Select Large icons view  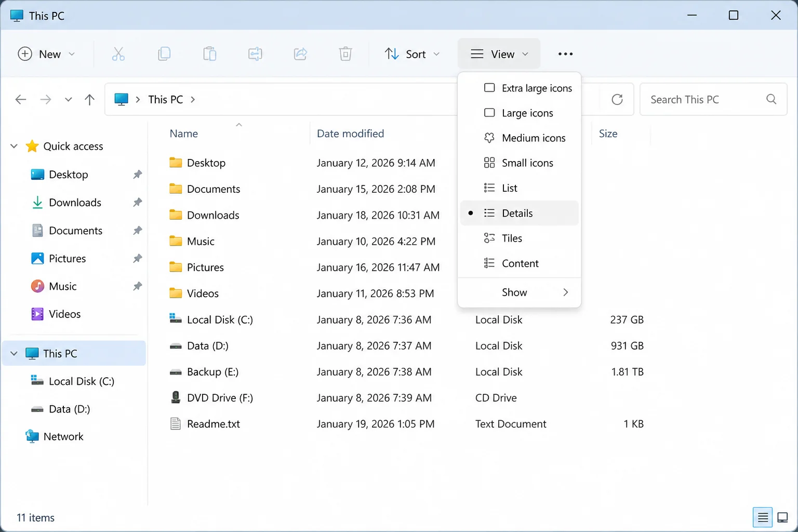pos(520,113)
